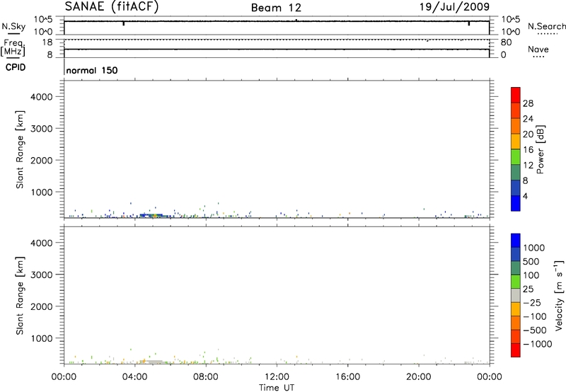The width and height of the screenshot is (566, 392).
Task: Click the 04:00 time tick label
Action: click(135, 377)
